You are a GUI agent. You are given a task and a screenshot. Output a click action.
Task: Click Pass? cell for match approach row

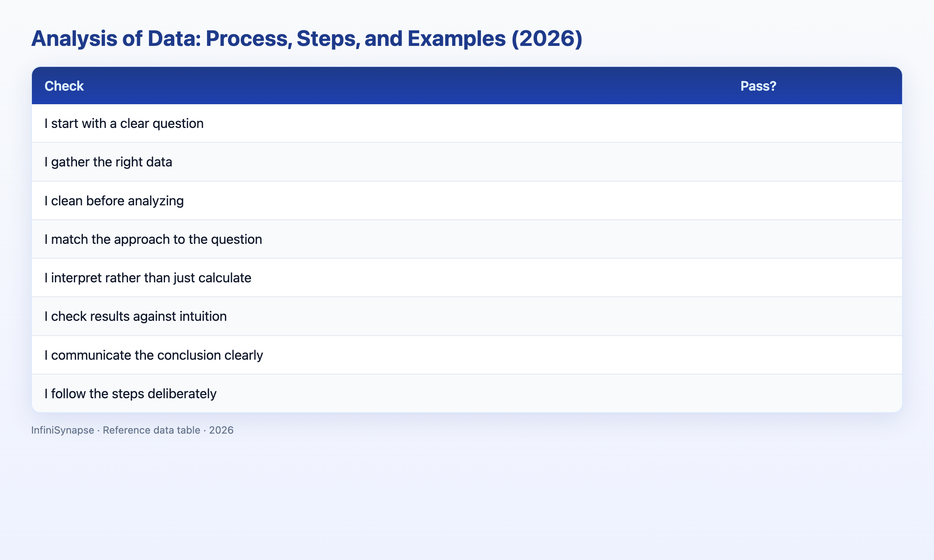pos(815,239)
